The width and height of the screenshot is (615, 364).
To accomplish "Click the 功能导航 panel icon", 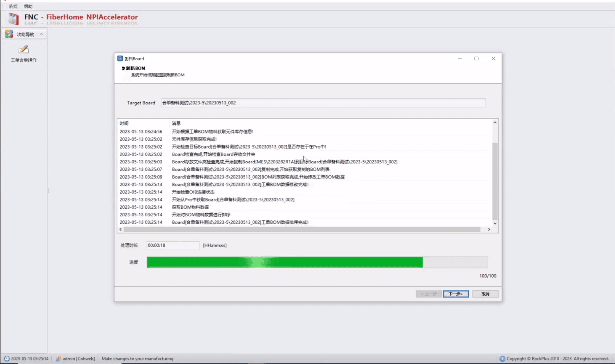I will click(9, 34).
